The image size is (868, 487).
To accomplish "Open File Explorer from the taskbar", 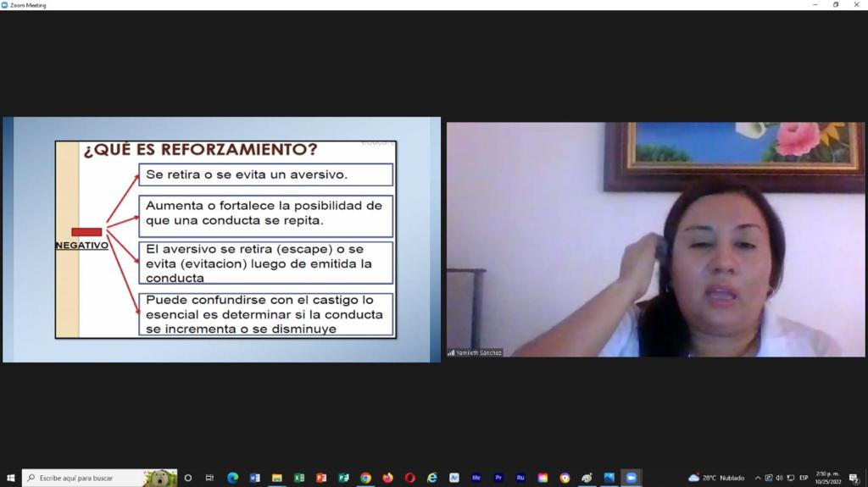I will coord(277,478).
